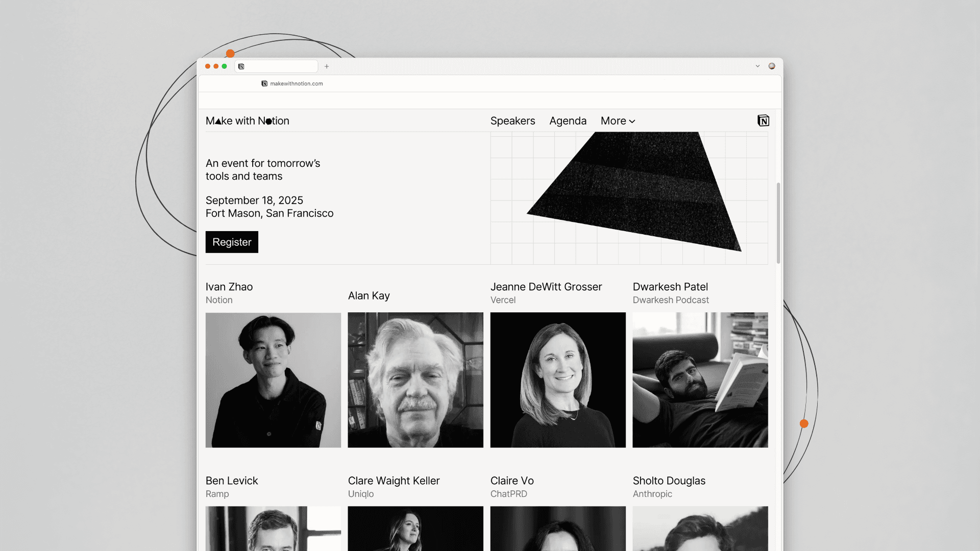The height and width of the screenshot is (551, 980).
Task: Click the Claire Vo speaker name
Action: coord(512,481)
